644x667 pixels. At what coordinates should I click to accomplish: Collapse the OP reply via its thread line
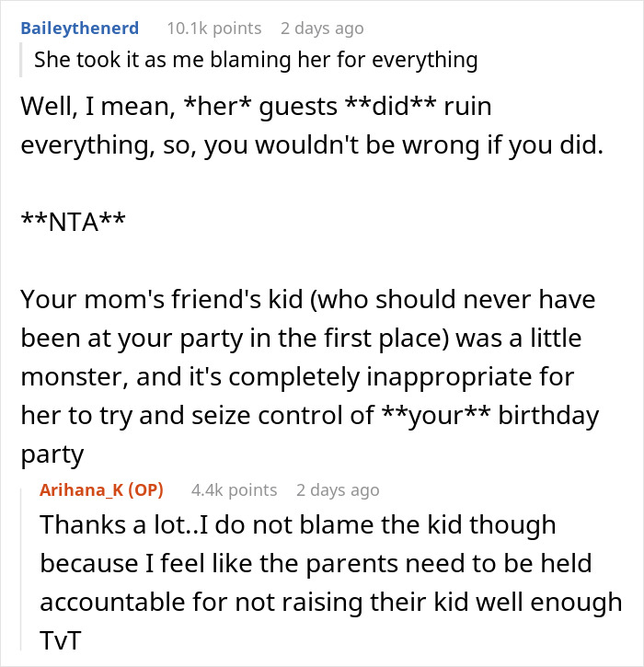click(29, 570)
